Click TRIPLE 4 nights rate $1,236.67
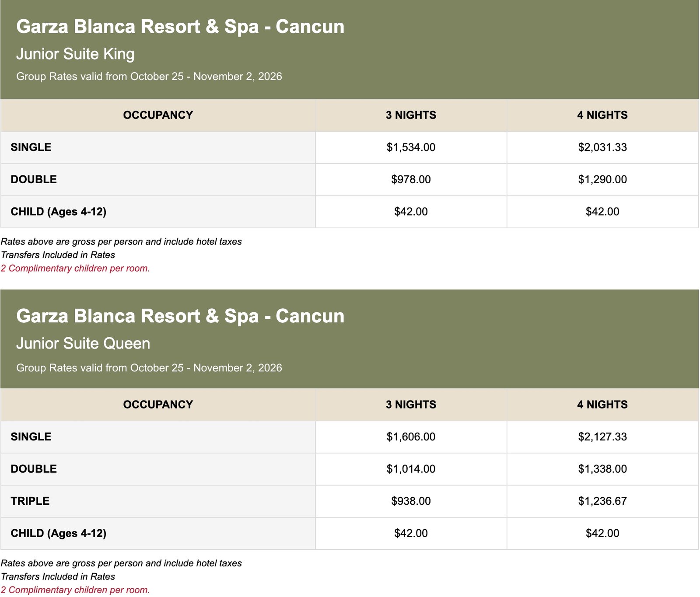Viewport: 700px width, 597px height. pos(602,501)
